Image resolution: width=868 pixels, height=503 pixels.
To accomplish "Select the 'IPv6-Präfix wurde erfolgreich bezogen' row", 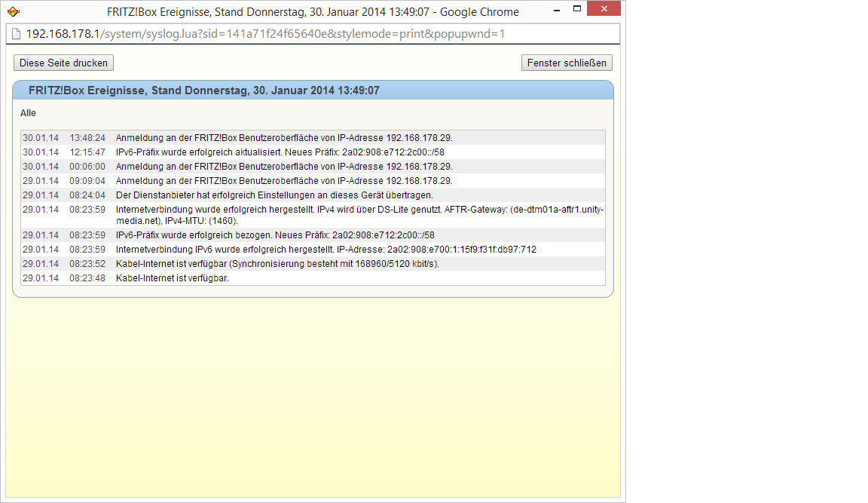I will tap(275, 235).
